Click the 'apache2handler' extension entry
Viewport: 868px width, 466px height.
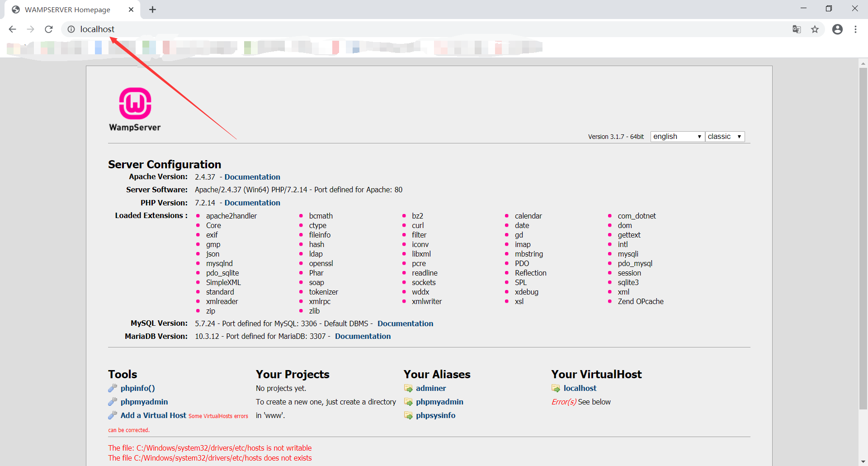coord(231,216)
